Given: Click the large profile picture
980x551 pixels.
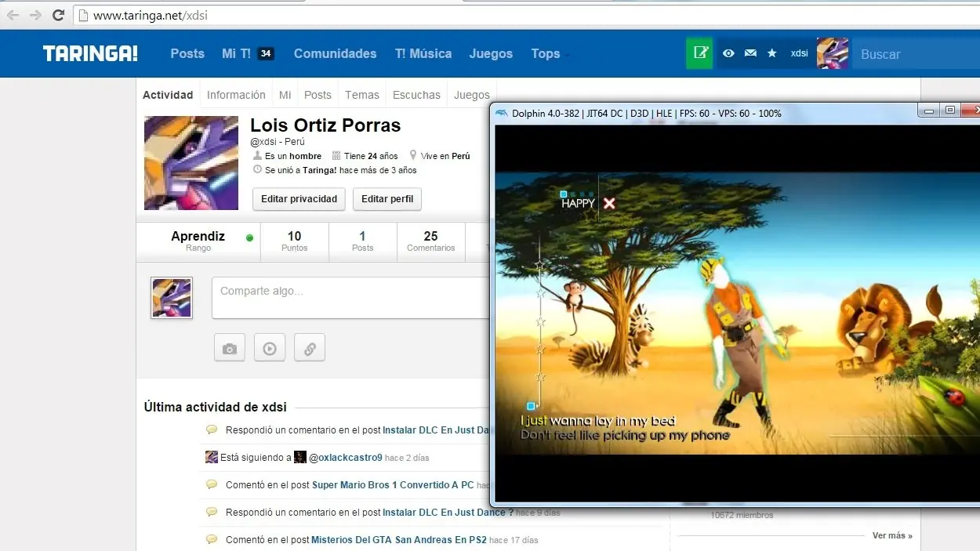Looking at the screenshot, I should point(191,163).
